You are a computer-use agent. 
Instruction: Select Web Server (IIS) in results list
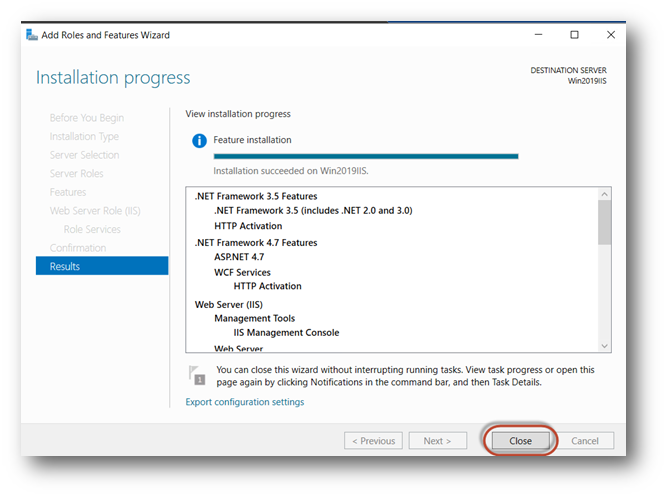(228, 303)
